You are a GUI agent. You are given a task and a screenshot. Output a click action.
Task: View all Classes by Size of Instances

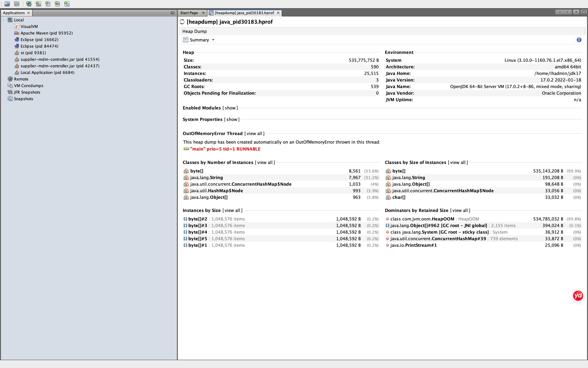point(458,162)
